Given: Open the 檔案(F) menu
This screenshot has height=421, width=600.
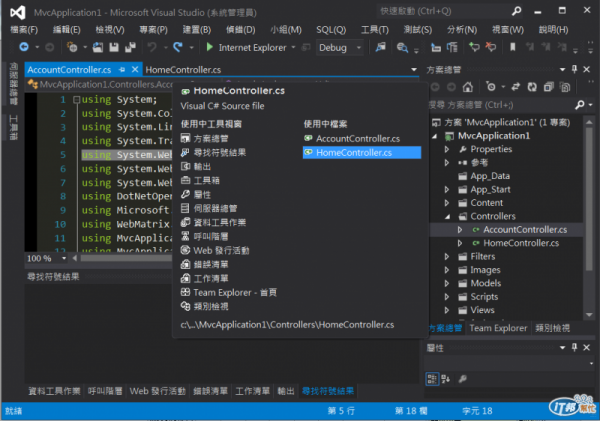Looking at the screenshot, I should [x=24, y=29].
